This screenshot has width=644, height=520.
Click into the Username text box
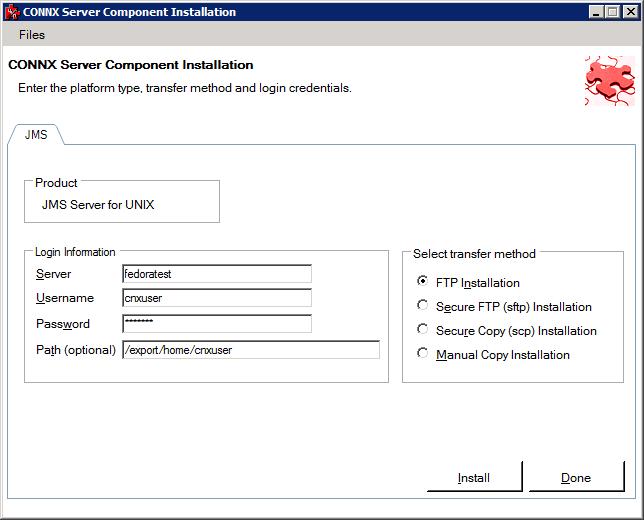click(217, 298)
